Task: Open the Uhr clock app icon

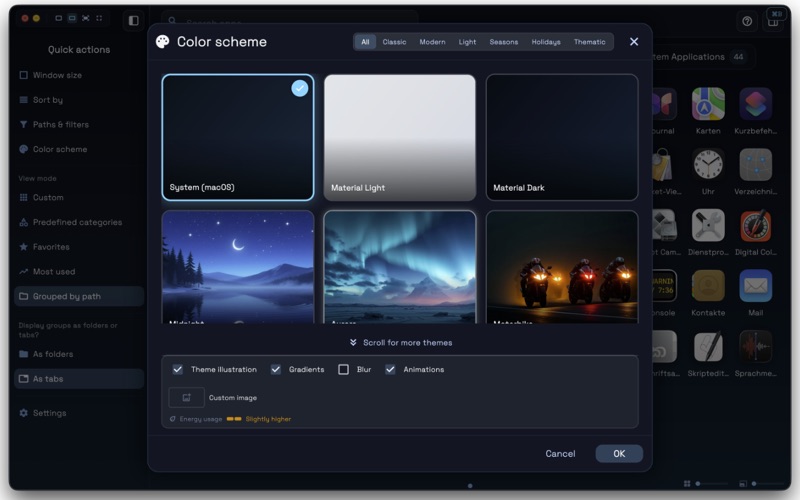Action: 708,165
